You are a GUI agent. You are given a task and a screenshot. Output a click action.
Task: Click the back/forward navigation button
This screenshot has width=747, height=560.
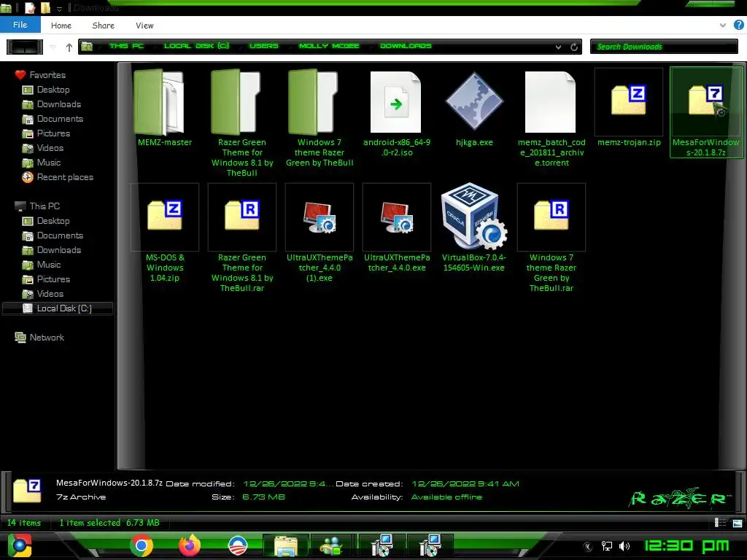pos(25,47)
